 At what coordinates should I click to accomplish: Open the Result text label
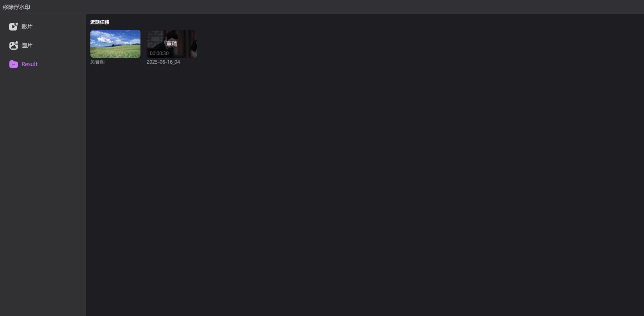pyautogui.click(x=30, y=64)
